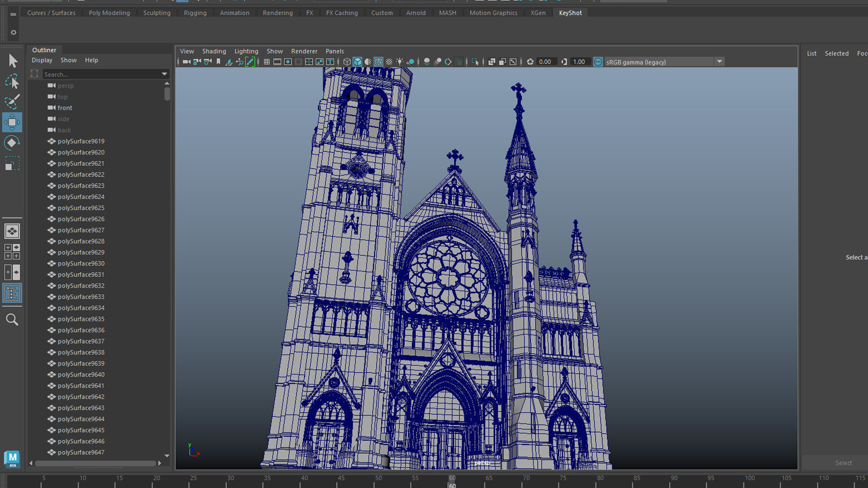The image size is (868, 488).
Task: Toggle the viewport grid icon
Action: [x=267, y=62]
